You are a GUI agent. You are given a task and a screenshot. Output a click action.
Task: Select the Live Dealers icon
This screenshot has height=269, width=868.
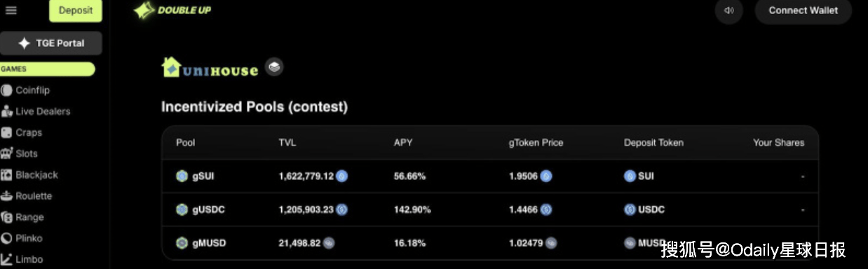pos(7,111)
